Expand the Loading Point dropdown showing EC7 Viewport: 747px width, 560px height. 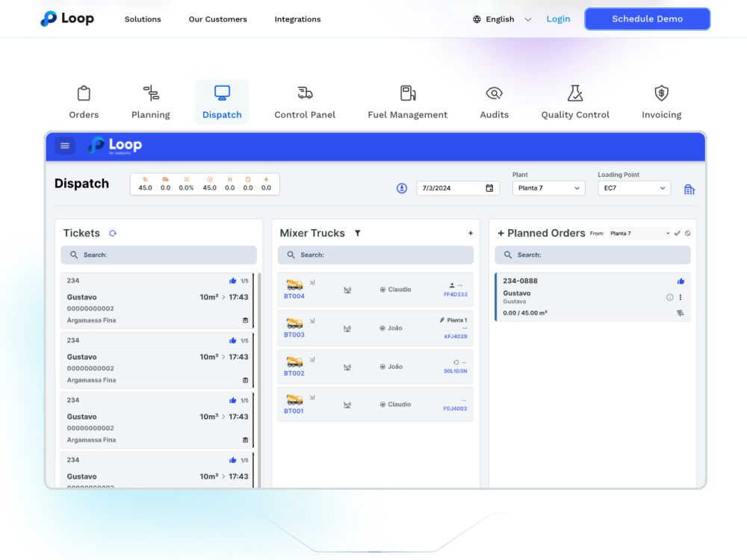[x=634, y=188]
